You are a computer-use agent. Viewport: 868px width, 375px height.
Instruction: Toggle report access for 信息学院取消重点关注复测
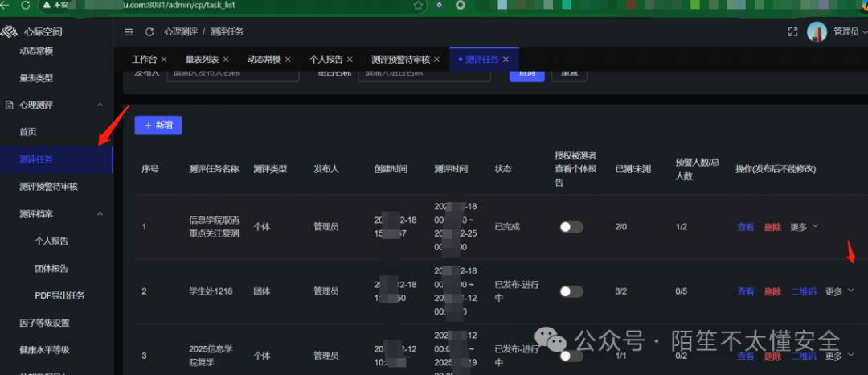[571, 227]
